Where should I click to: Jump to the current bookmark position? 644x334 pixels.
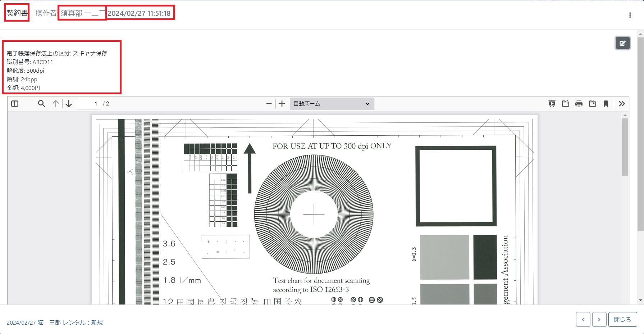[606, 104]
